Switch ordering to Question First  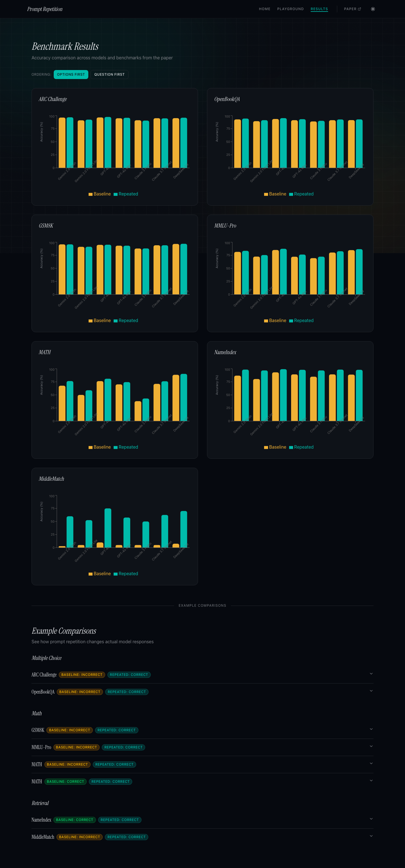(x=109, y=75)
